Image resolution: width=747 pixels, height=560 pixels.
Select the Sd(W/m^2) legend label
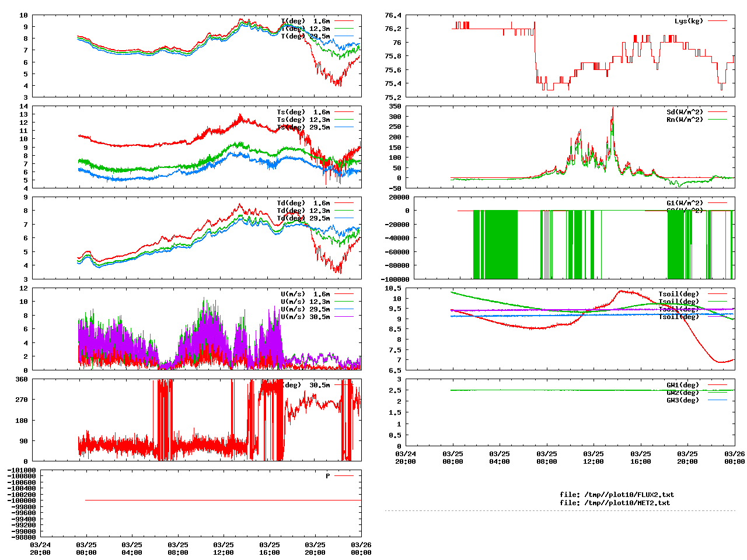pos(685,112)
